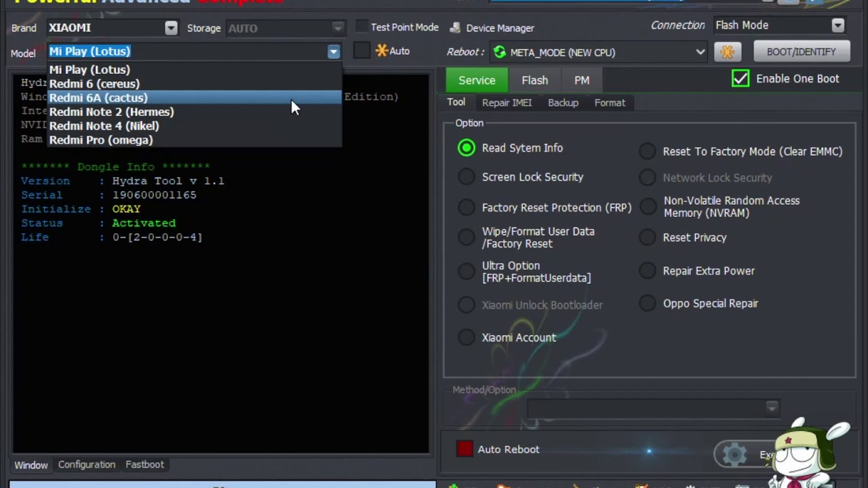The height and width of the screenshot is (488, 868).
Task: Click the orange asterisk Auto icon
Action: pyautogui.click(x=382, y=51)
